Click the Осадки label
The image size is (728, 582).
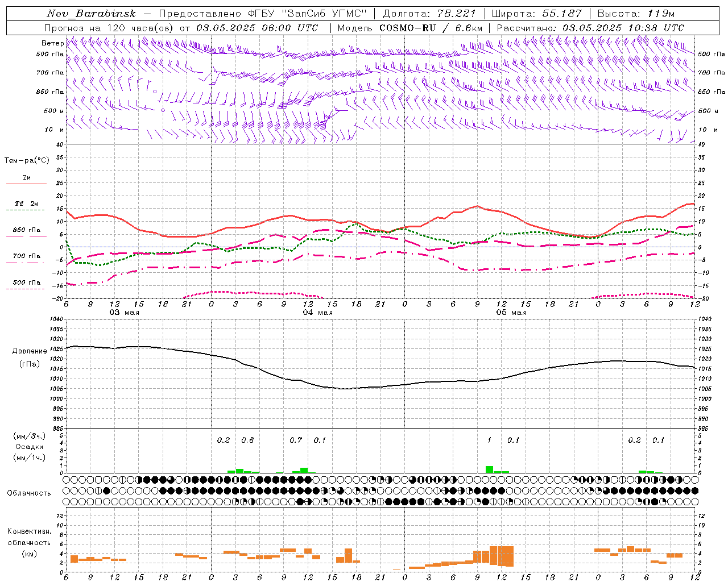coord(30,447)
